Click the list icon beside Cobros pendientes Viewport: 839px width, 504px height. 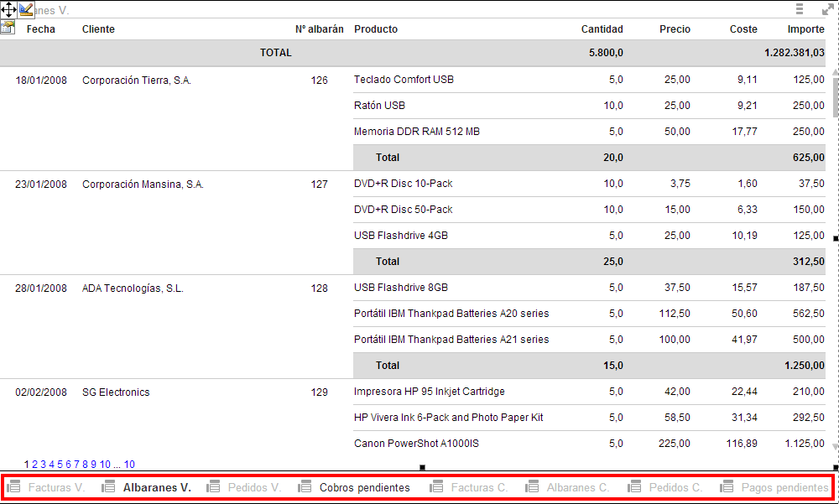pyautogui.click(x=305, y=487)
